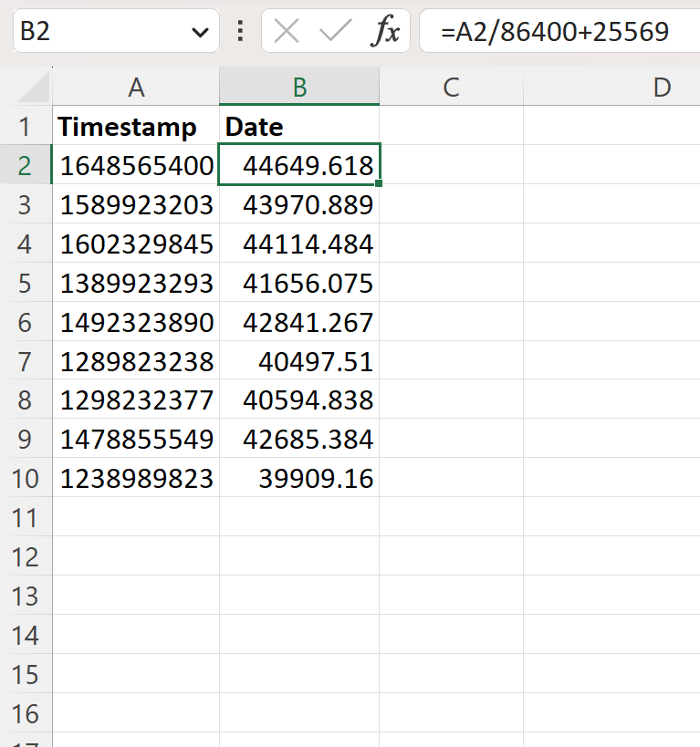Select the Date header cell
700x747 pixels.
pyautogui.click(x=299, y=126)
